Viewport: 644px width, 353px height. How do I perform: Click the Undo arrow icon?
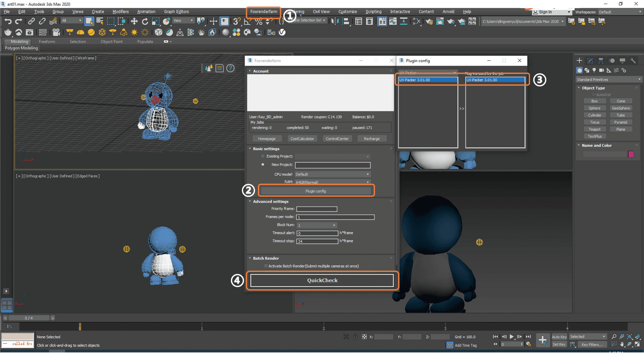pos(8,22)
